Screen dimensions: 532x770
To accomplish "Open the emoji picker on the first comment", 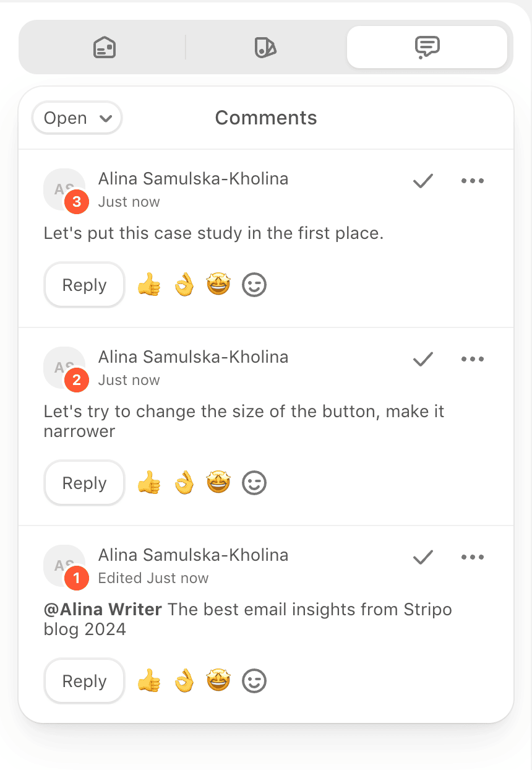I will point(254,285).
